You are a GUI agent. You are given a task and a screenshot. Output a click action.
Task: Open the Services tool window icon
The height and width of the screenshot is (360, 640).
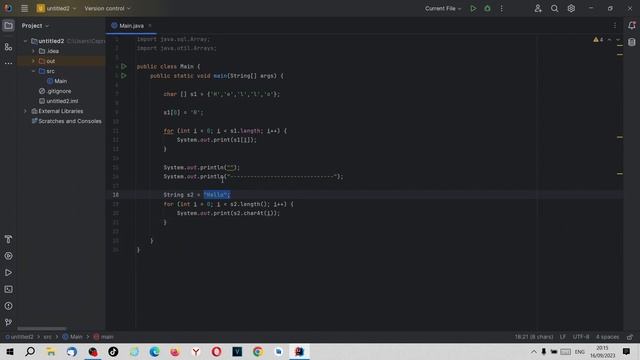[x=8, y=256]
